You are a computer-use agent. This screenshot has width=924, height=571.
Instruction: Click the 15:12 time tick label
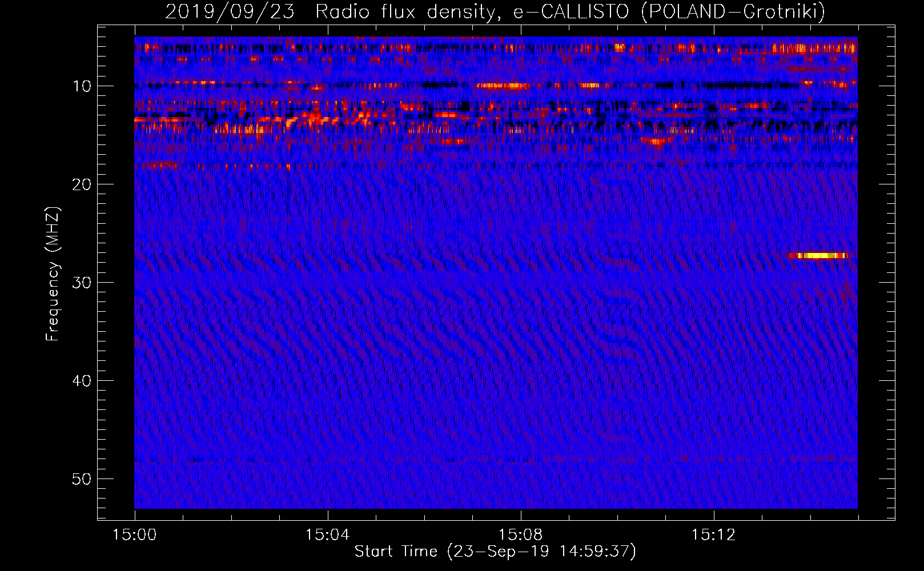713,535
